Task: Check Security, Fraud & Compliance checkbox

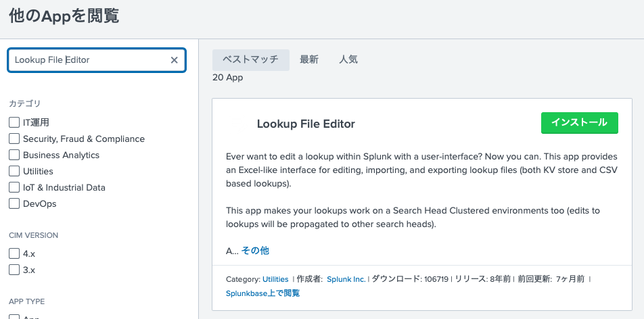Action: click(x=14, y=139)
